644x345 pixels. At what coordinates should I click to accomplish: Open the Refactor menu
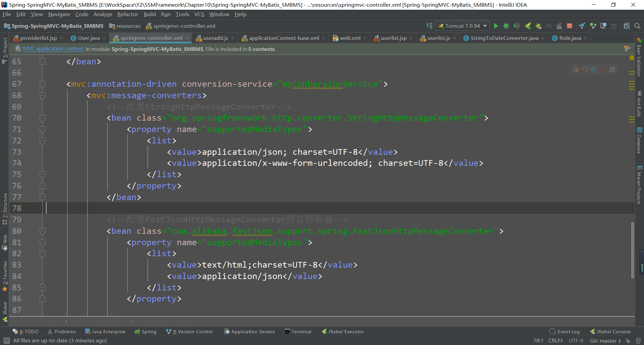pyautogui.click(x=127, y=14)
